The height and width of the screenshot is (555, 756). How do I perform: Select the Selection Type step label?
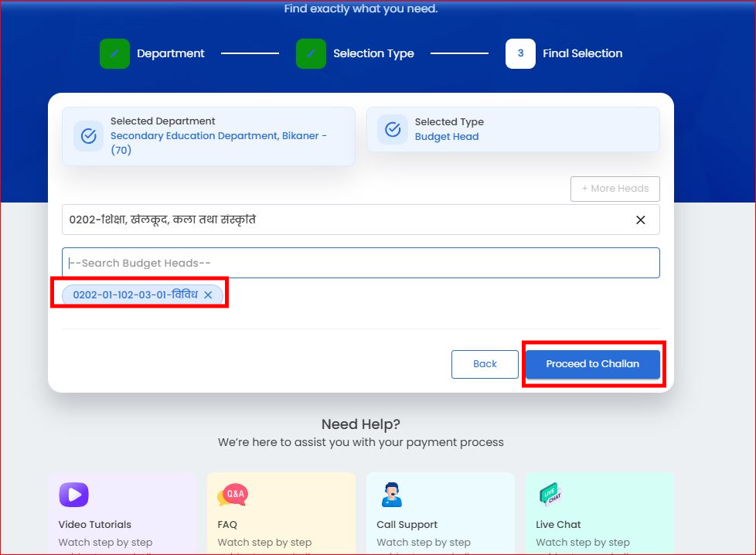pos(373,53)
